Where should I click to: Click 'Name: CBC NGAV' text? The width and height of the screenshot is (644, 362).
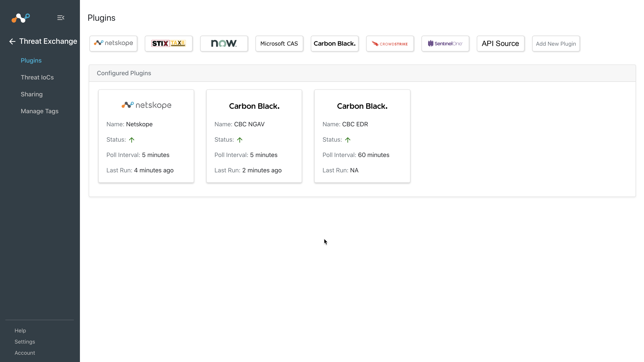[240, 124]
